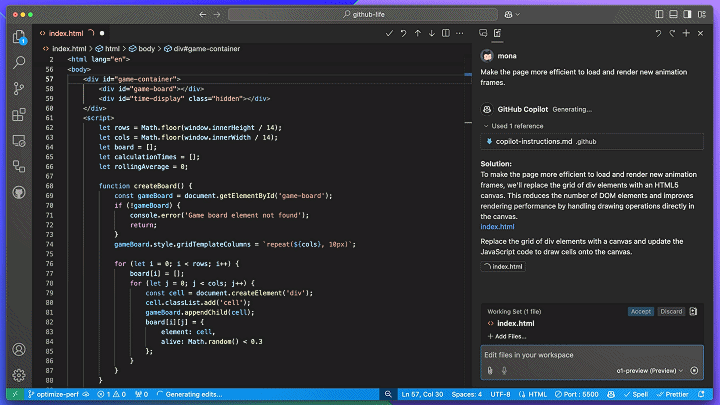Stop the Copilot generation request
Viewport: 720px width, 405px height.
pos(694,370)
